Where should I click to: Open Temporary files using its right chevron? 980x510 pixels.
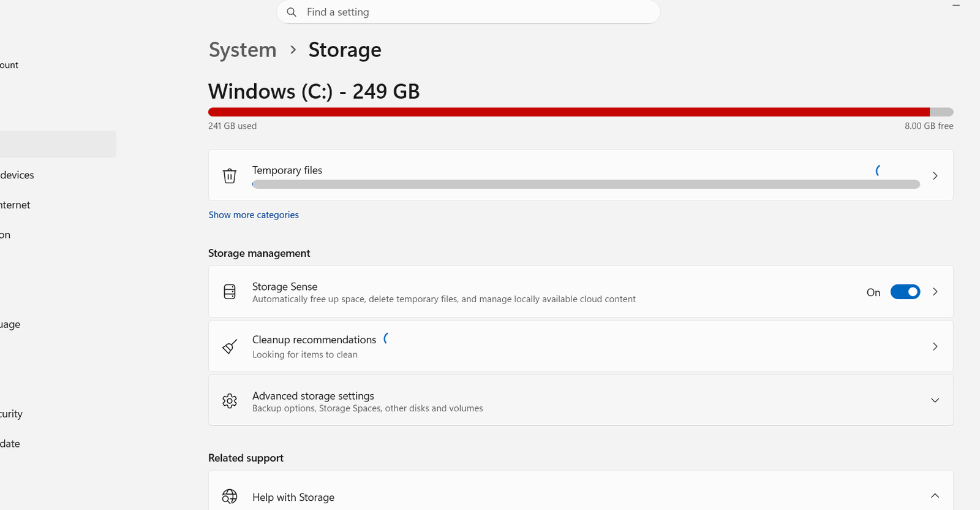click(935, 176)
